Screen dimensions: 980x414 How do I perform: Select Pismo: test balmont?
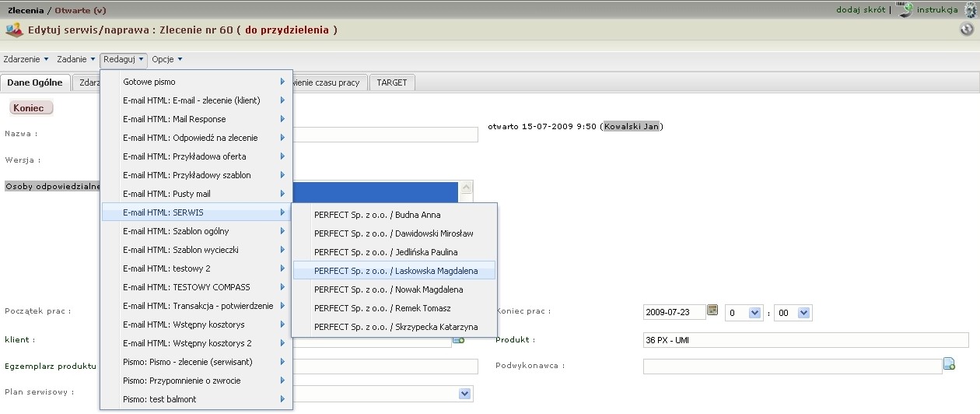pyautogui.click(x=197, y=399)
